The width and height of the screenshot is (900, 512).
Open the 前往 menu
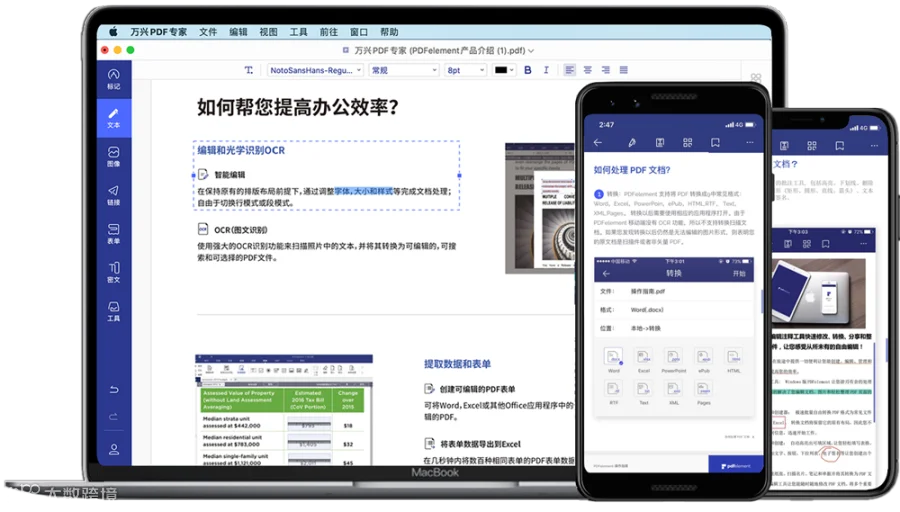(x=328, y=32)
